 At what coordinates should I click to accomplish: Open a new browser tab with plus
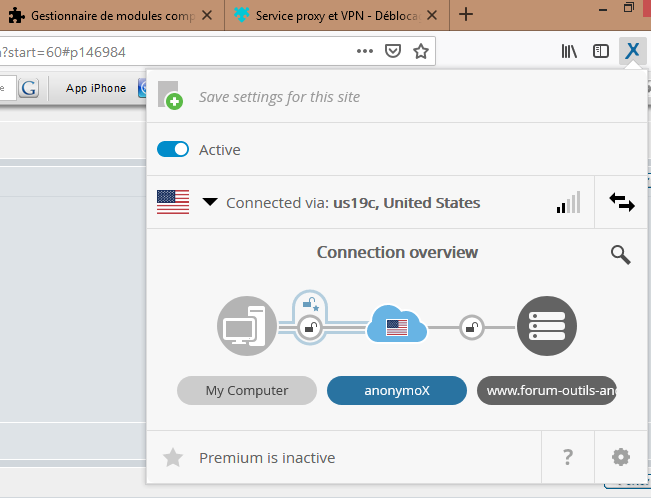pyautogui.click(x=466, y=15)
